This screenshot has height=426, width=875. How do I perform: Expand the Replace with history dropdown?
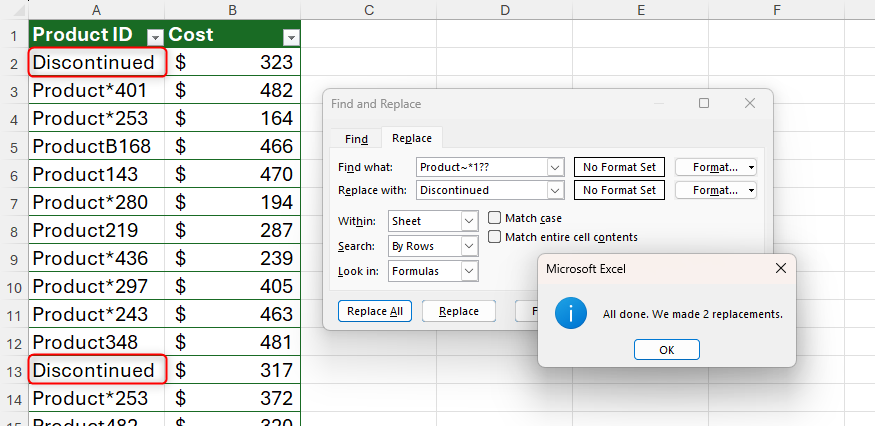click(555, 190)
